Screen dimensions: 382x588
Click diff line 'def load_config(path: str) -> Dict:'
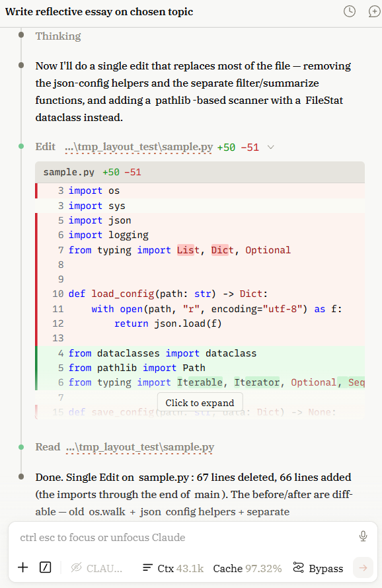pos(200,294)
